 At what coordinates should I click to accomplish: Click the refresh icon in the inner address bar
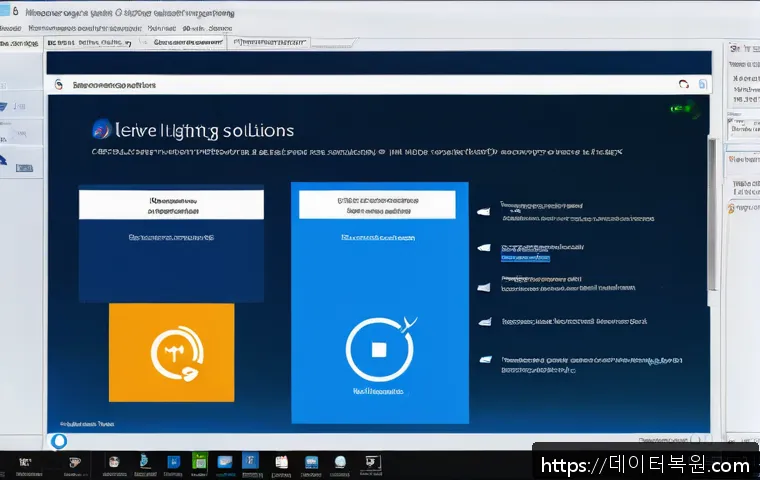pos(684,86)
